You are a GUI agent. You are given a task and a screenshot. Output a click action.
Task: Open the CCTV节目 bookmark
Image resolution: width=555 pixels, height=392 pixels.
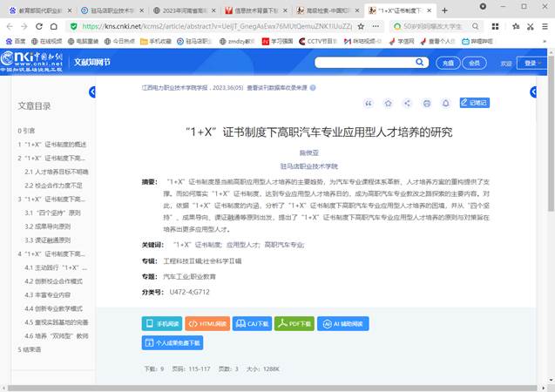point(317,42)
